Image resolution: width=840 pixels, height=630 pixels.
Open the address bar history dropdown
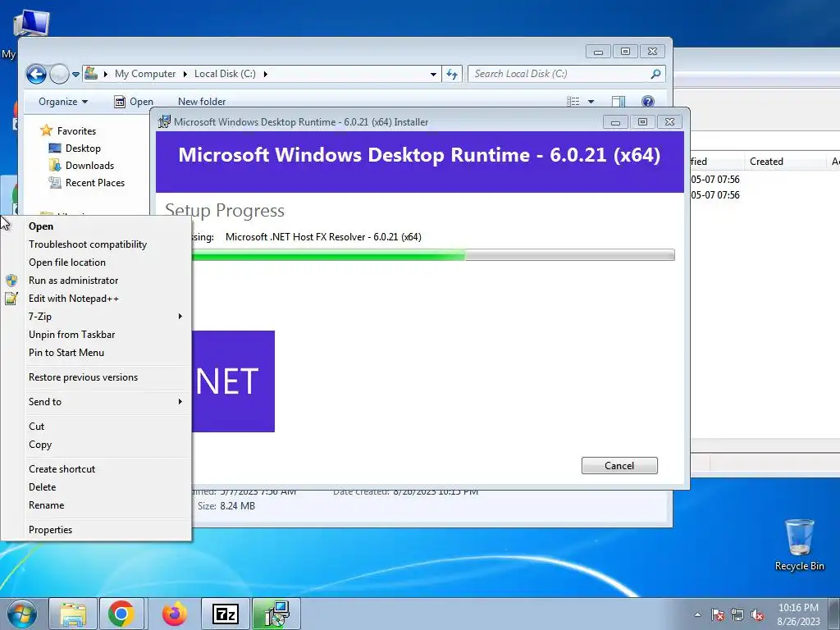pos(433,75)
